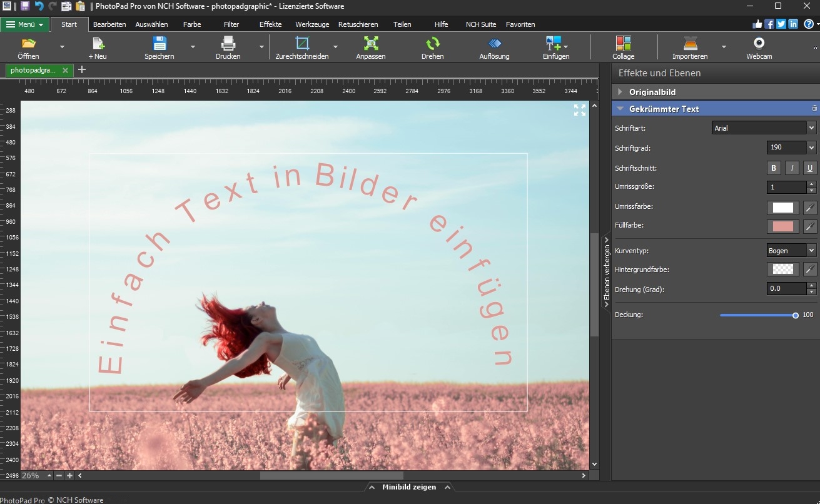The image size is (820, 504).
Task: Open the Drucken dropdown arrow
Action: pos(261,47)
